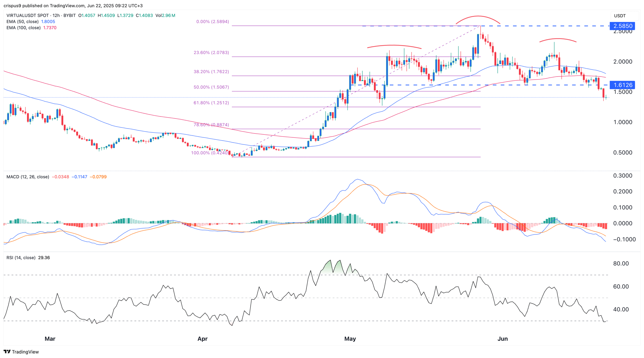This screenshot has width=644, height=358.
Task: Click the 80.00 level on RSI scale
Action: pos(621,263)
